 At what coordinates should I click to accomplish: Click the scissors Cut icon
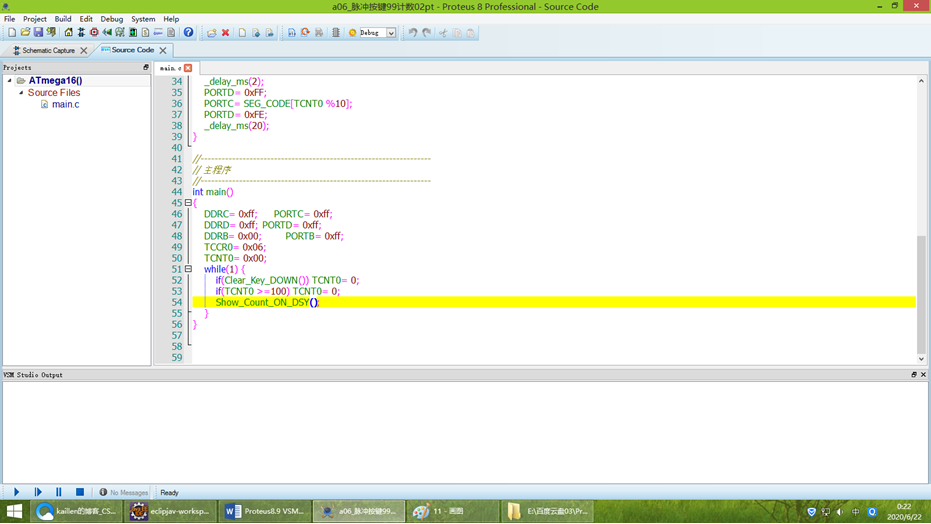point(443,33)
